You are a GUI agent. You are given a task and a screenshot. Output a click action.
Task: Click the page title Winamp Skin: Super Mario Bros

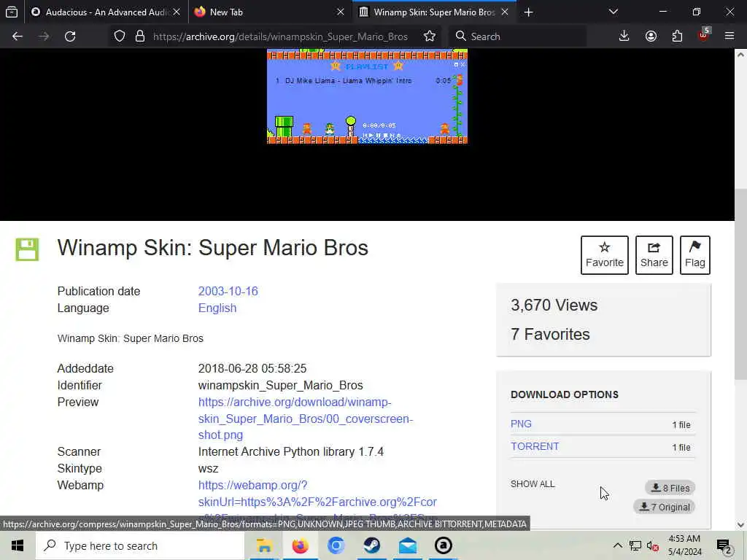coord(213,248)
